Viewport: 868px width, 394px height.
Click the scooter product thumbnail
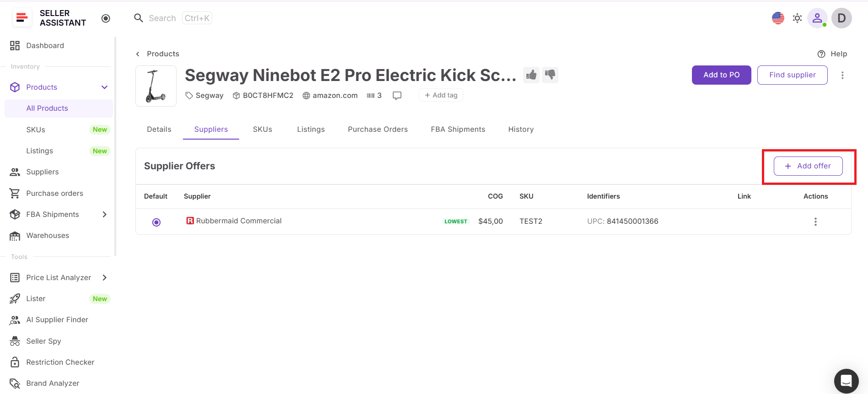point(156,86)
